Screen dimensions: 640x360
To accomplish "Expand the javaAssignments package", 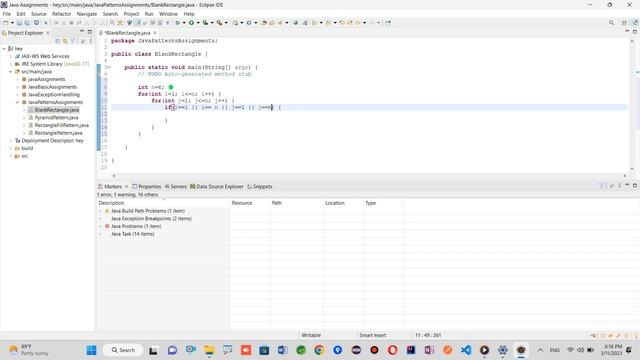I will coord(18,79).
